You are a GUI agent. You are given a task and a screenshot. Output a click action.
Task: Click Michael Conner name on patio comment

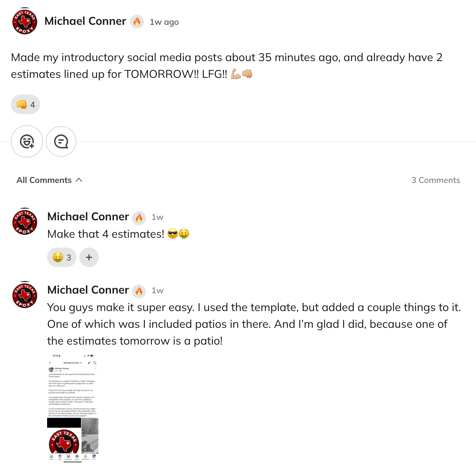pos(88,290)
